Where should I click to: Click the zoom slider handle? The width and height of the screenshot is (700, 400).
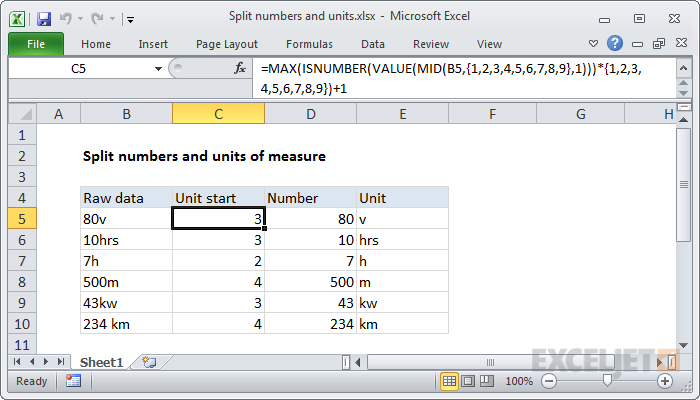click(x=607, y=381)
